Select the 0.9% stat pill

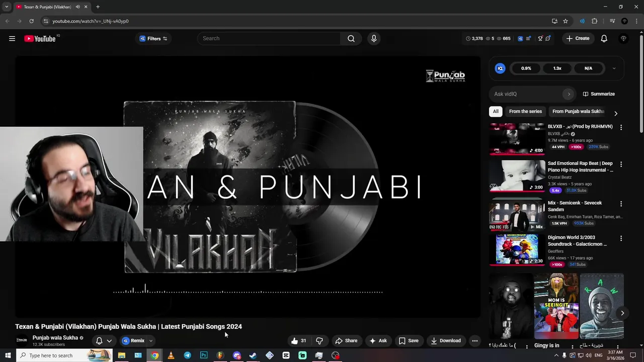click(x=526, y=68)
